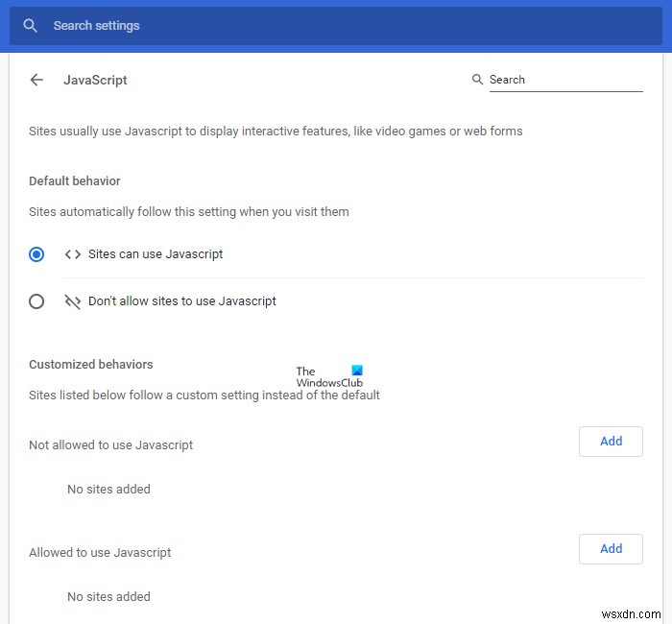Viewport: 672px width, 624px height.
Task: Add a site under Allowed to use Javascript
Action: click(611, 549)
